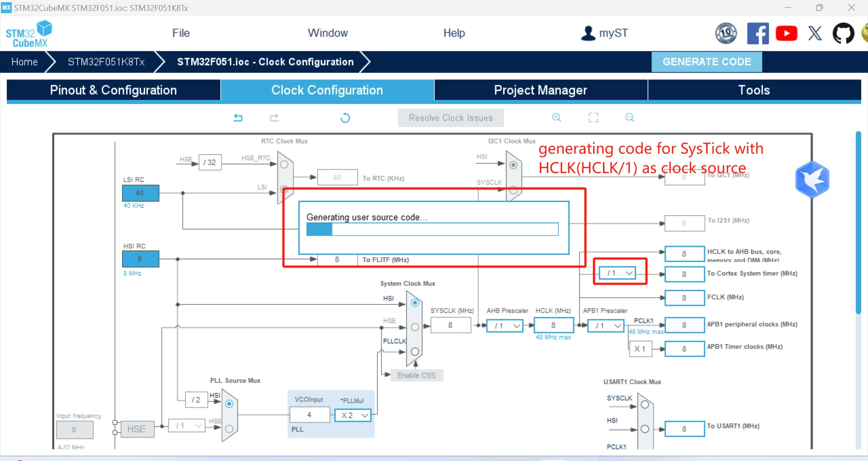Select HSI on USART1 Clock Mux

(645, 429)
